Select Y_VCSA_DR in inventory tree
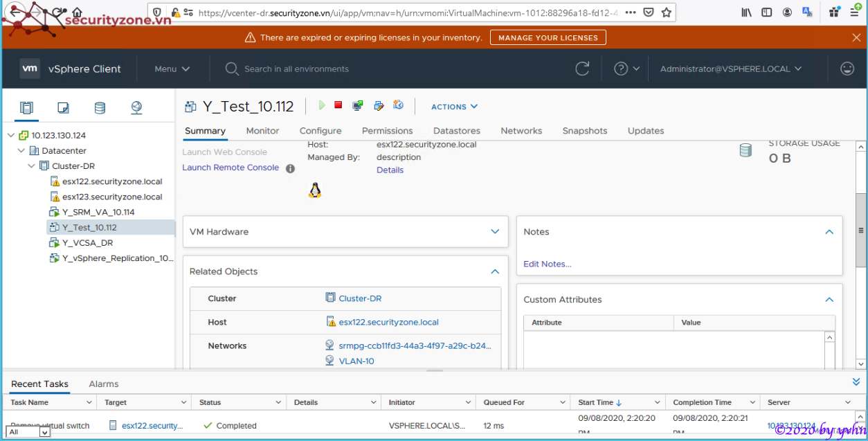Image resolution: width=868 pixels, height=441 pixels. [x=87, y=243]
